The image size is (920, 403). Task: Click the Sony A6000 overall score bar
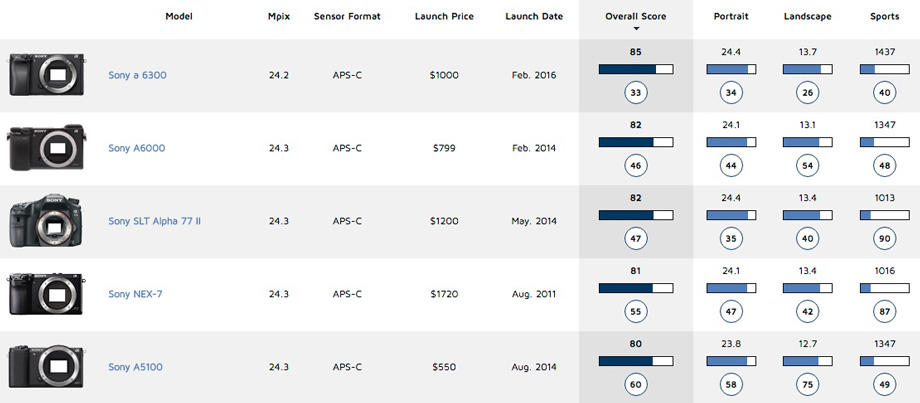[x=635, y=142]
